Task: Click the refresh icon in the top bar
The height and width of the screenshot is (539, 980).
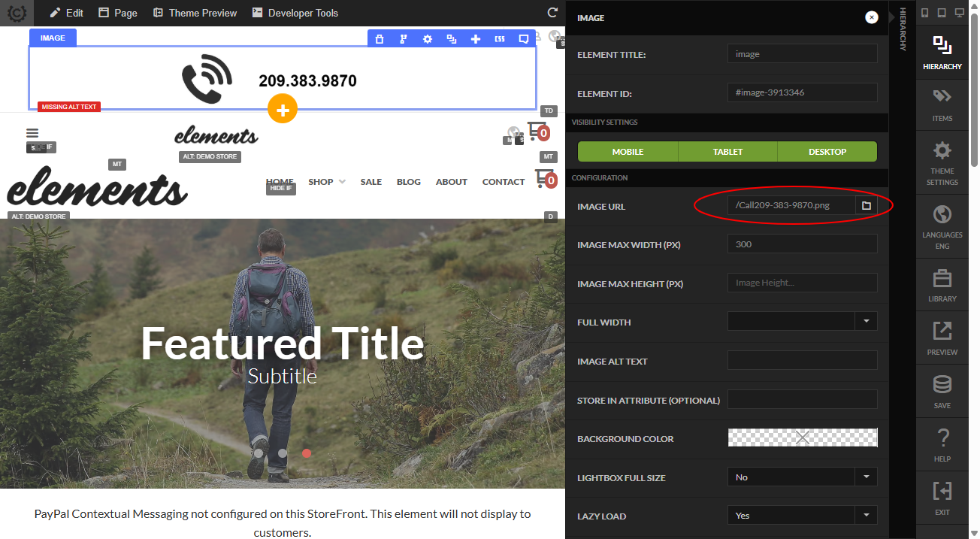Action: coord(552,13)
